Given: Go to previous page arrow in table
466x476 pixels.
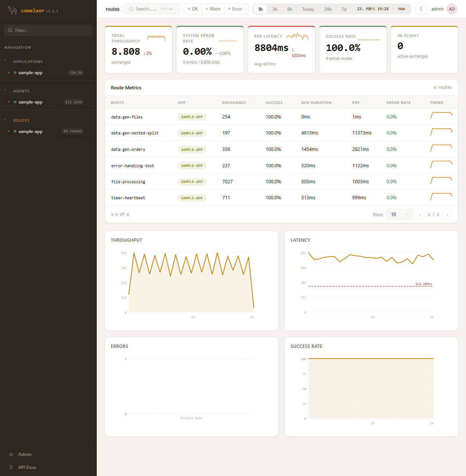Looking at the screenshot, I should [420, 215].
